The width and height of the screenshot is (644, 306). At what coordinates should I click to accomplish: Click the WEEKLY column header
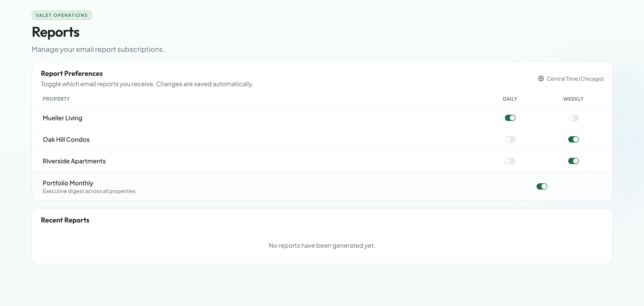point(573,99)
